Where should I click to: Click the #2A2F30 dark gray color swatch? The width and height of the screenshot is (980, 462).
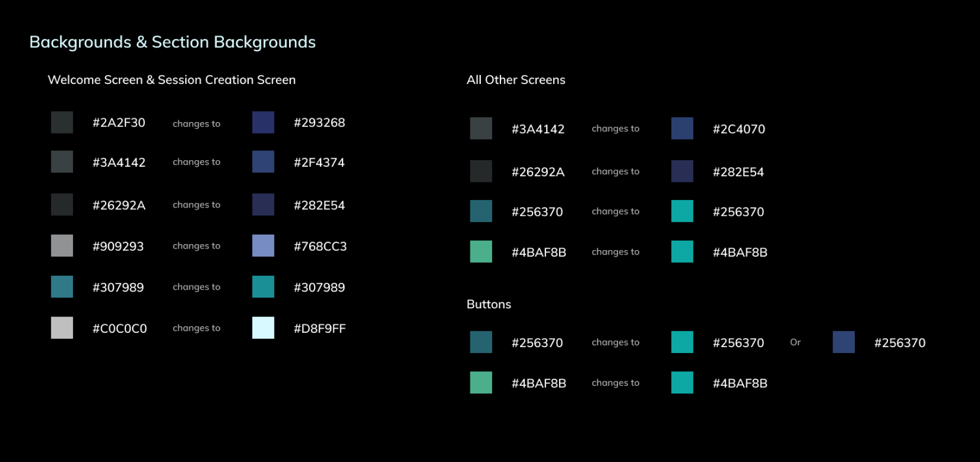pyautogui.click(x=62, y=123)
